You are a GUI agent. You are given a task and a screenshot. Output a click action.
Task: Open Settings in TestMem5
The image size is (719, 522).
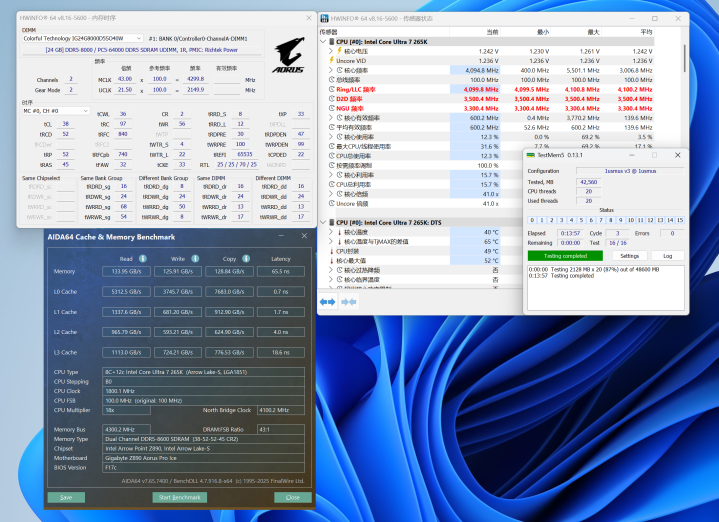(629, 256)
